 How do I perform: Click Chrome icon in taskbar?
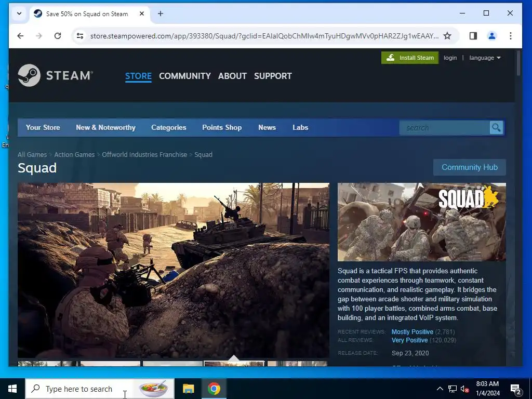(x=214, y=389)
